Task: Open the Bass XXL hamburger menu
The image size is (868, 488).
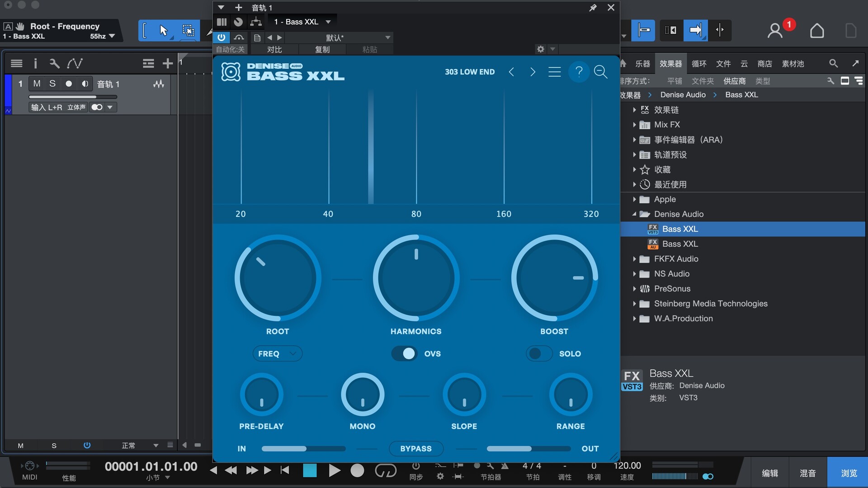Action: (555, 72)
